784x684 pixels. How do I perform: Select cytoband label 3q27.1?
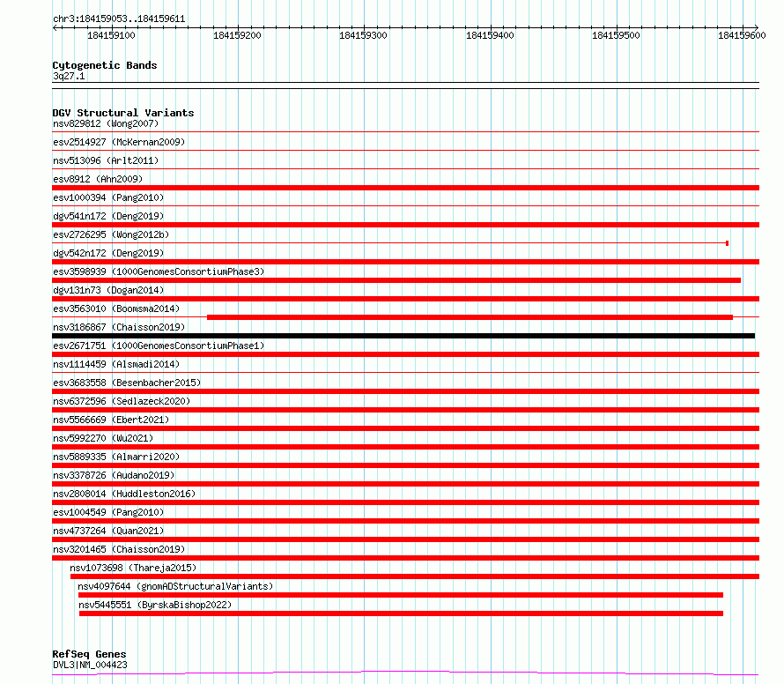point(69,76)
